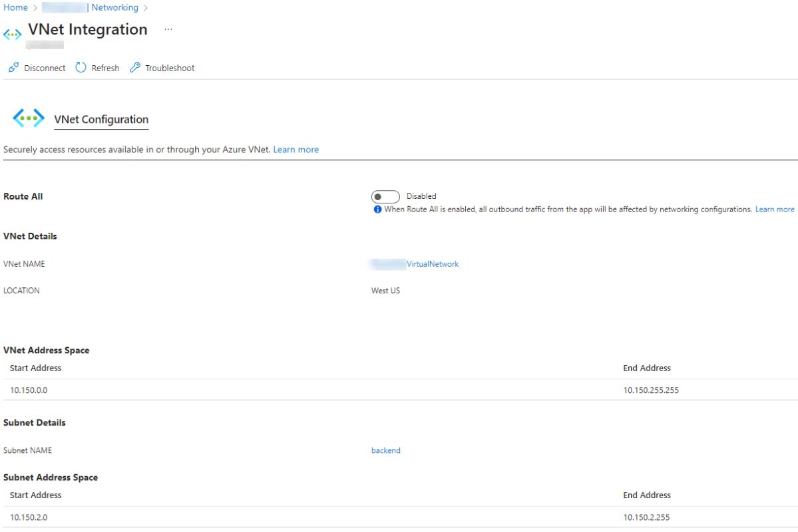Click the Route All label
The image size is (798, 532).
(x=23, y=196)
